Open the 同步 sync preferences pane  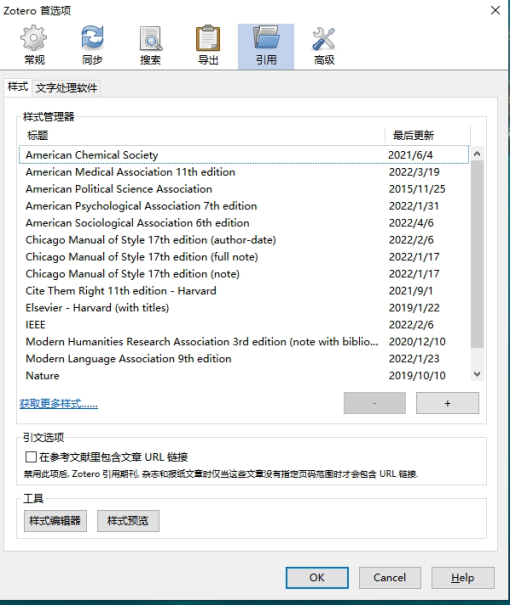(x=92, y=46)
